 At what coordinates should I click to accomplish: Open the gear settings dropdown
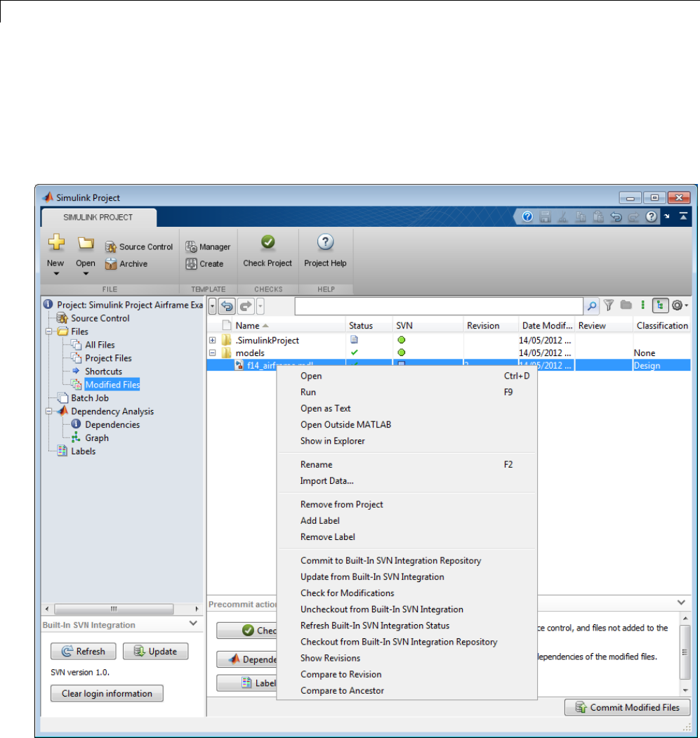[x=680, y=305]
